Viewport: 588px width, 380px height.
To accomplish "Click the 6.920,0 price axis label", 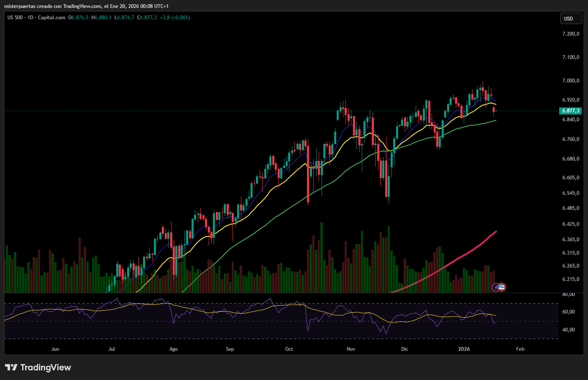I will (571, 100).
